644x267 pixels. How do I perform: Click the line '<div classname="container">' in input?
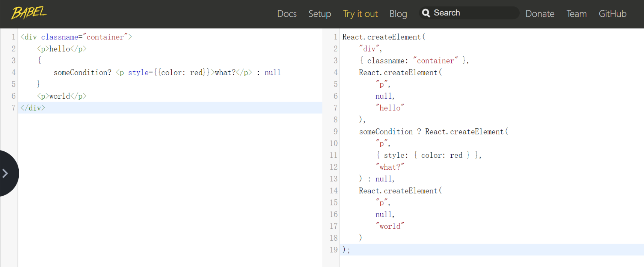point(76,37)
